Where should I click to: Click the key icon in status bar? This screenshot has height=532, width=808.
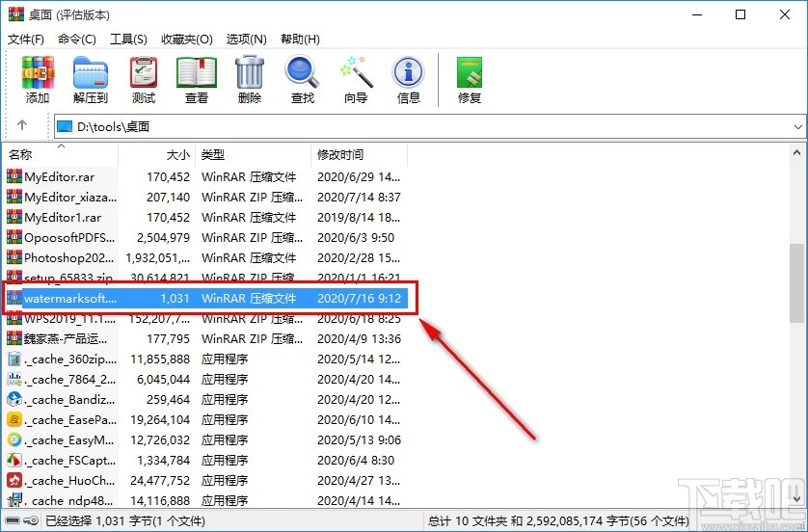click(31, 520)
